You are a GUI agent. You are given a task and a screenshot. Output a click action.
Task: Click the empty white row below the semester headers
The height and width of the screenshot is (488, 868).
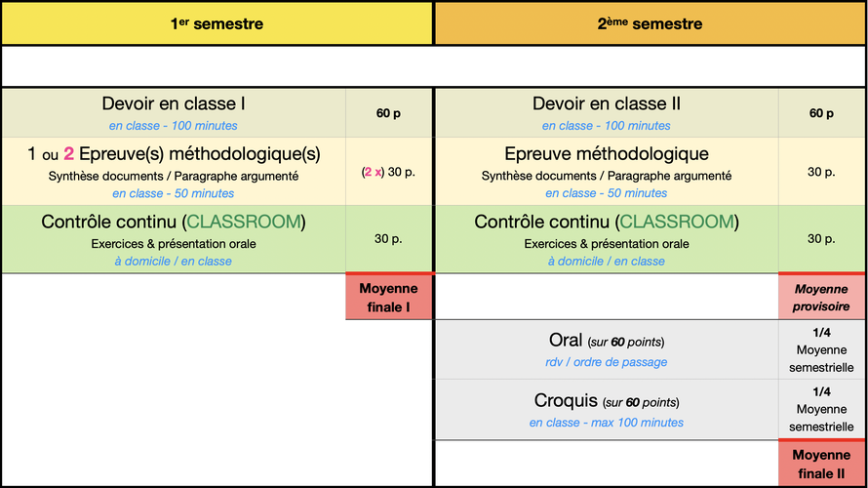434,66
